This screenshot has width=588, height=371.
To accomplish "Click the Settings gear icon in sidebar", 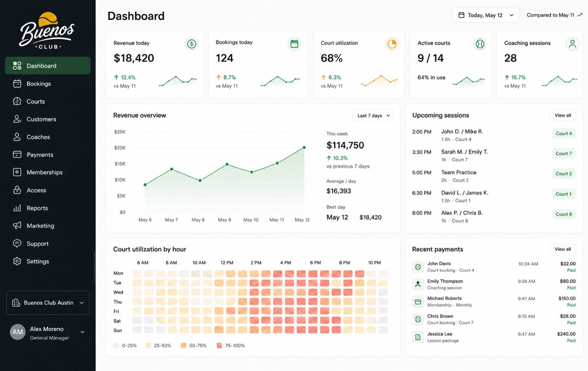I will click(17, 261).
